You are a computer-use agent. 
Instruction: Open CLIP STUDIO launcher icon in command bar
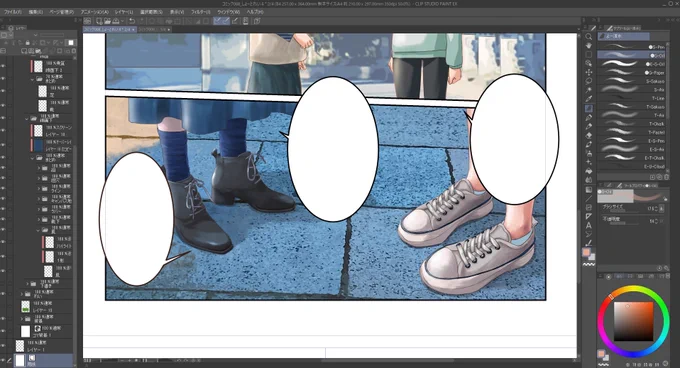pyautogui.click(x=88, y=21)
